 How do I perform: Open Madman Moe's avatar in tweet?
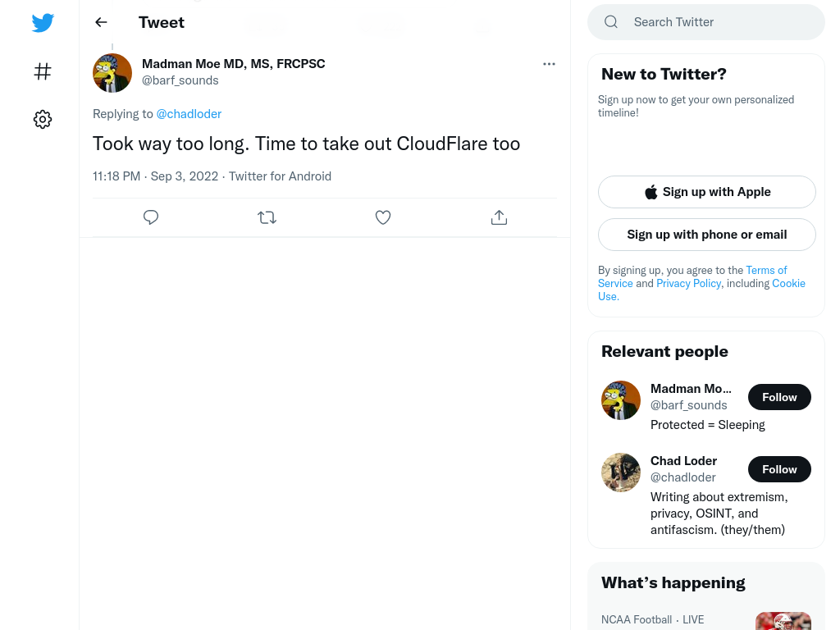point(112,73)
